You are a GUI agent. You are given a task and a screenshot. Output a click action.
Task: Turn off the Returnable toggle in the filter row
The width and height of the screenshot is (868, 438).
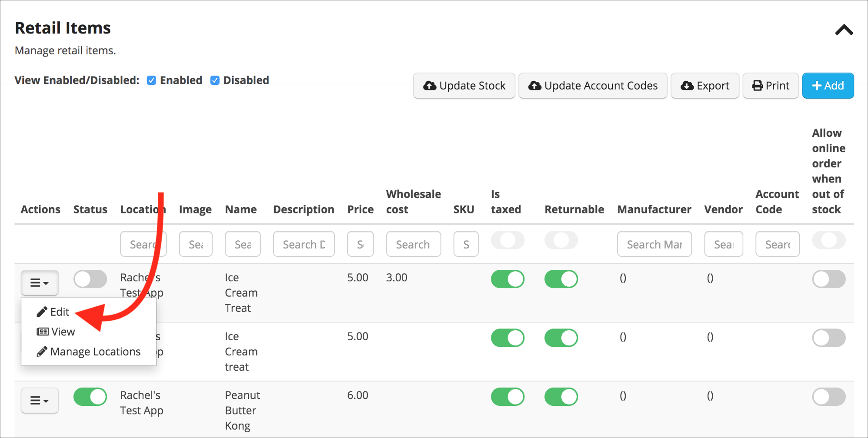click(561, 240)
